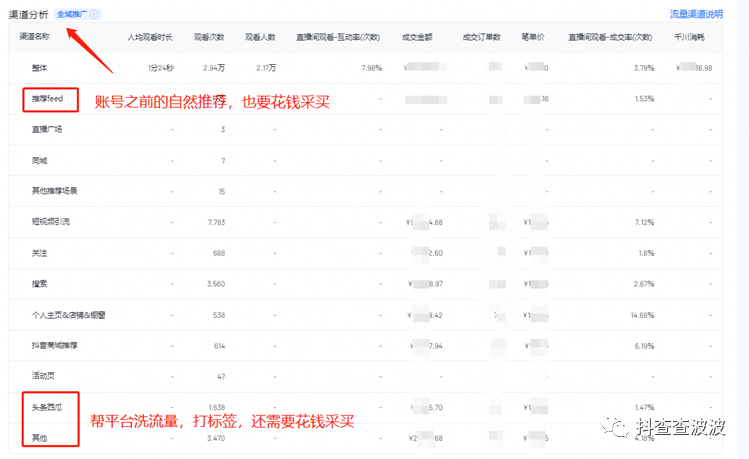Click the 成交金额 column header
Viewport: 749px width, 459px height.
[417, 37]
